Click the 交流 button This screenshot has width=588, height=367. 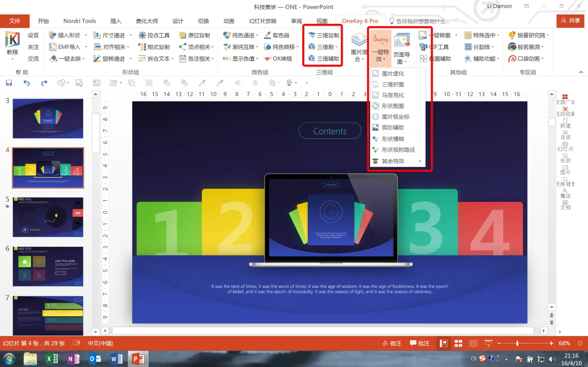pyautogui.click(x=33, y=59)
